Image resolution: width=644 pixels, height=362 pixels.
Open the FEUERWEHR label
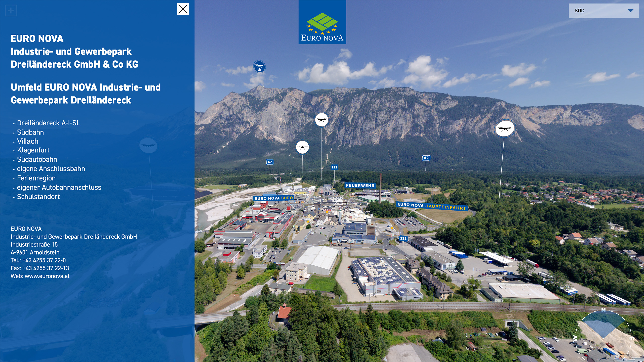(x=360, y=186)
